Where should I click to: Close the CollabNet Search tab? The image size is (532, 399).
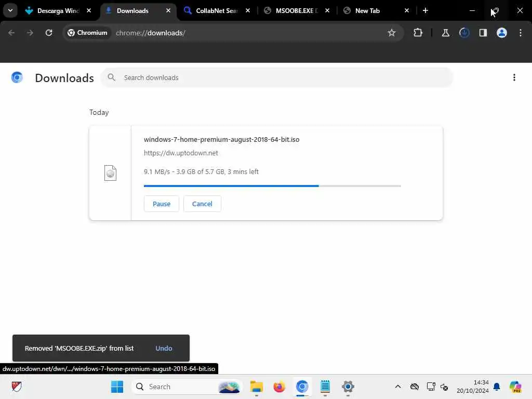point(248,10)
